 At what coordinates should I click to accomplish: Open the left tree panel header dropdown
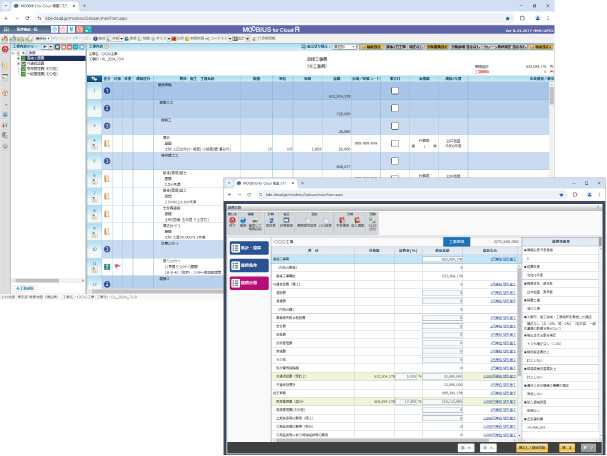click(x=51, y=46)
